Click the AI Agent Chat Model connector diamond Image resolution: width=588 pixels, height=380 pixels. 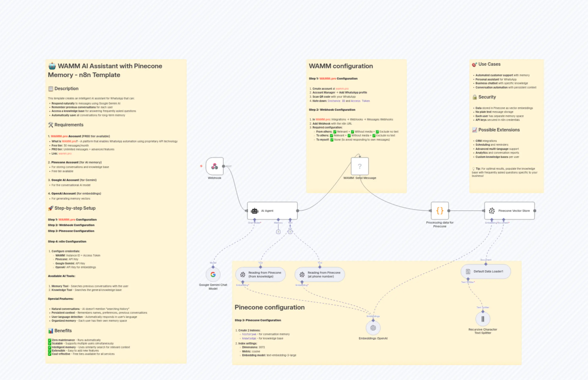[x=254, y=219]
